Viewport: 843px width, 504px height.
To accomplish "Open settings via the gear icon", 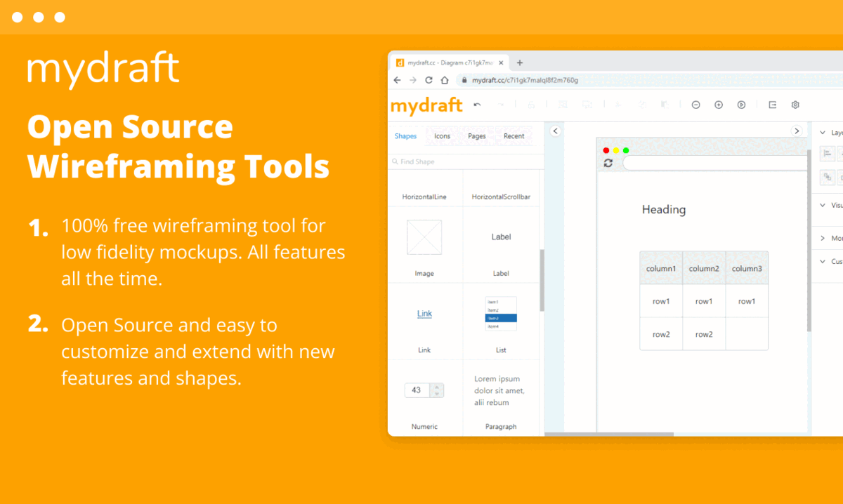I will [795, 105].
